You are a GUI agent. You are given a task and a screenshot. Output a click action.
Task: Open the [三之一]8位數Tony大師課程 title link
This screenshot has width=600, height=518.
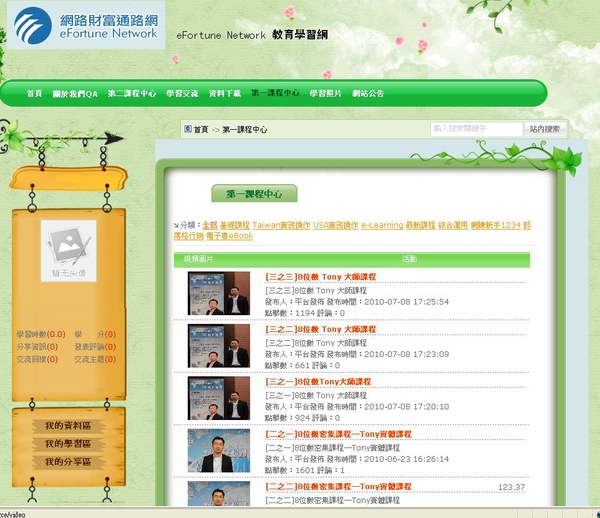[x=318, y=381]
